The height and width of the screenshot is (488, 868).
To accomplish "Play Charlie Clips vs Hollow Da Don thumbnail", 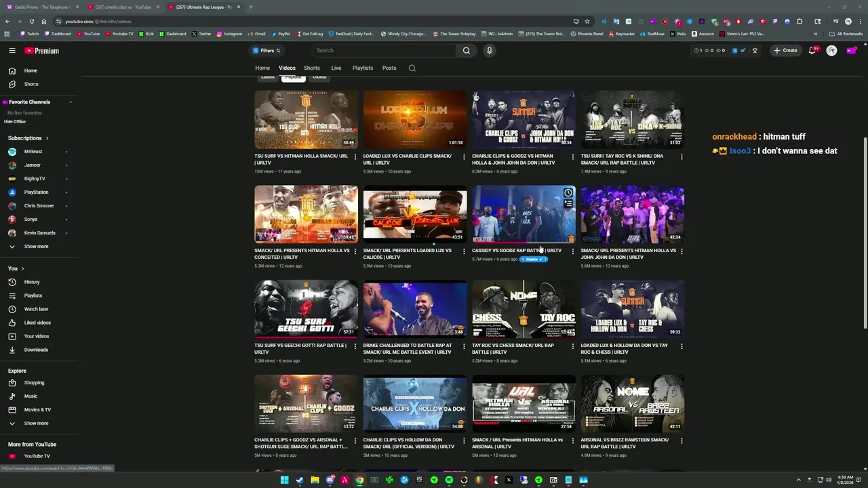I will pos(415,403).
